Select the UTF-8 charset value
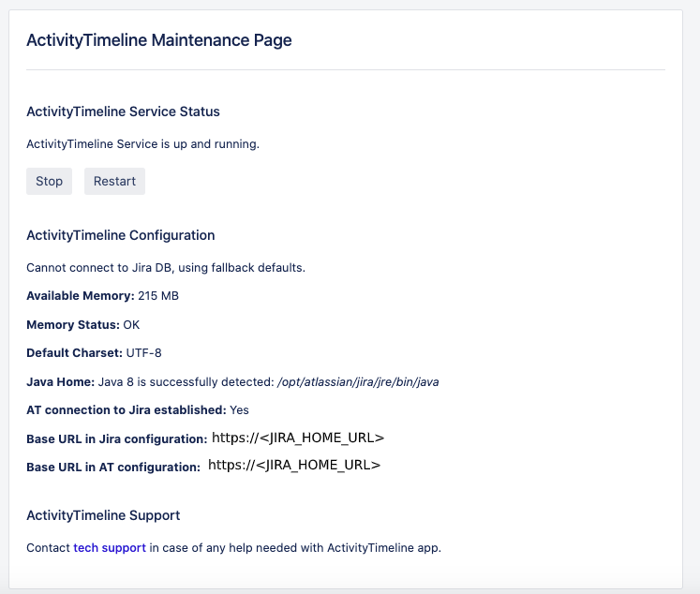The width and height of the screenshot is (700, 594). pos(145,353)
